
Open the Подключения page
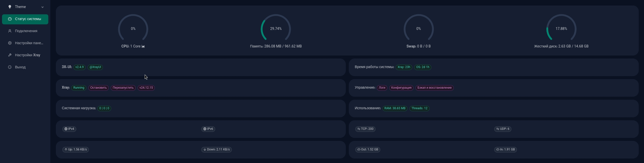[x=26, y=31]
